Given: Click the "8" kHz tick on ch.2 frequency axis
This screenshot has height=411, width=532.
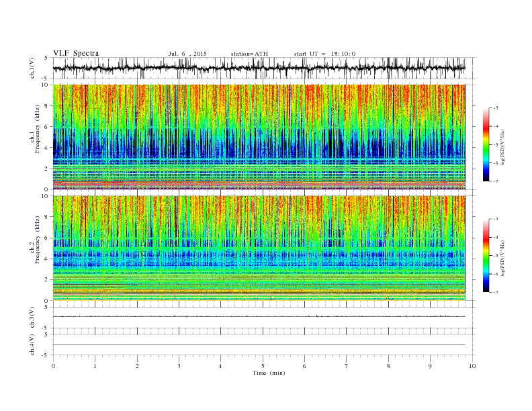Looking at the screenshot, I should point(47,217).
